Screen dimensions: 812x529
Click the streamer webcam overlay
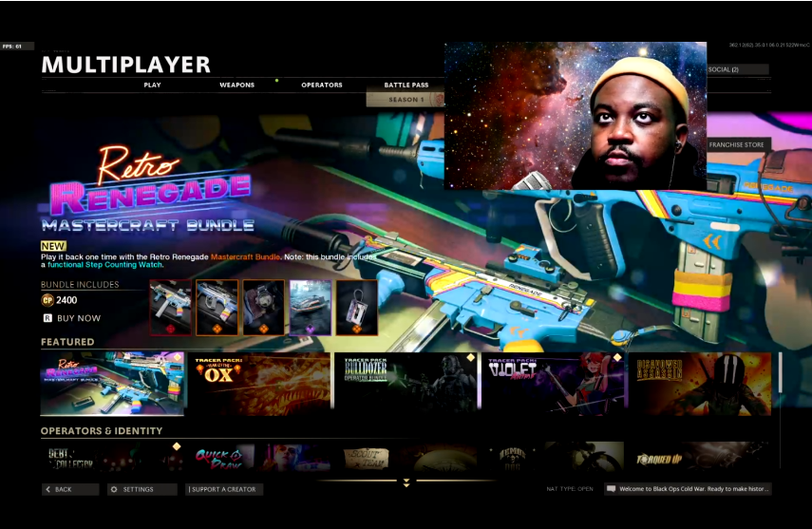[x=576, y=116]
